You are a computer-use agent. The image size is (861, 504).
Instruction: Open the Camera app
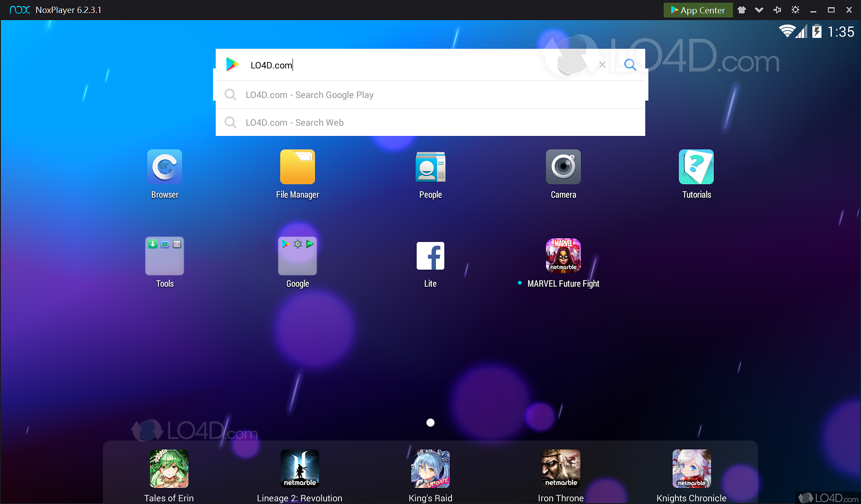click(563, 167)
